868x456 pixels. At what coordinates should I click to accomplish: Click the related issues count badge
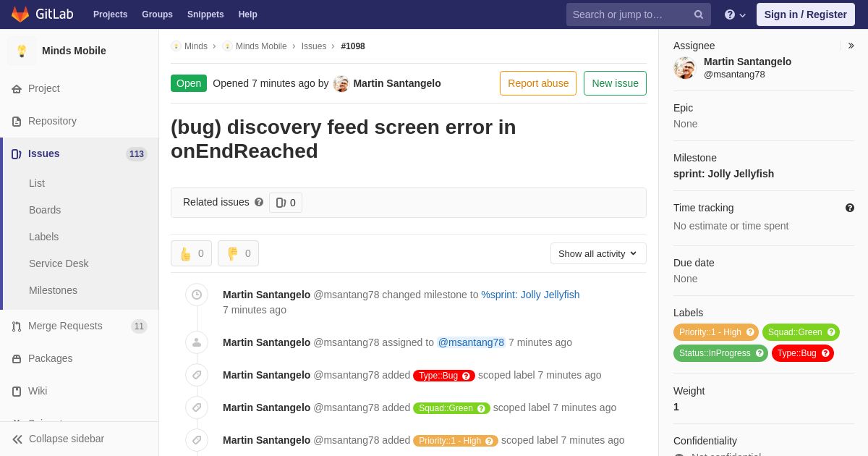pos(286,203)
